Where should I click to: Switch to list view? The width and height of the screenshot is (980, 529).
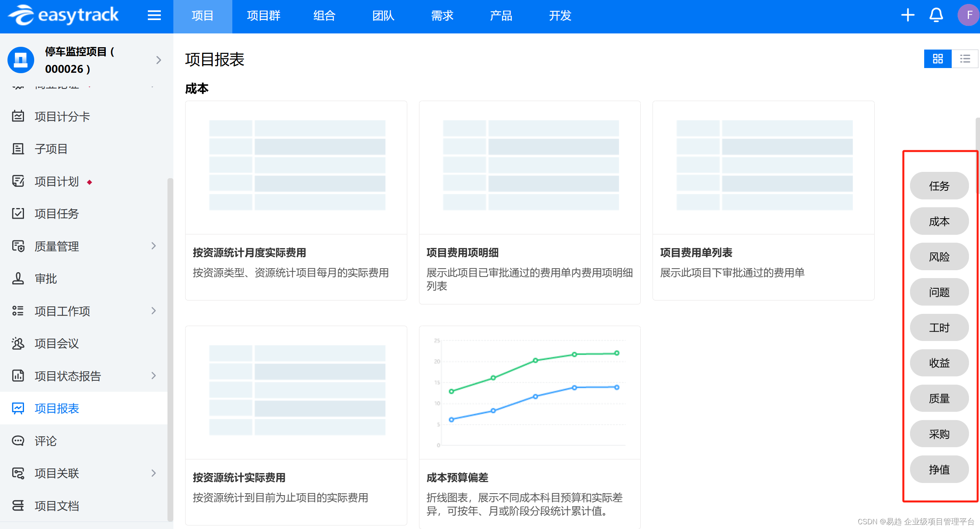pos(965,59)
